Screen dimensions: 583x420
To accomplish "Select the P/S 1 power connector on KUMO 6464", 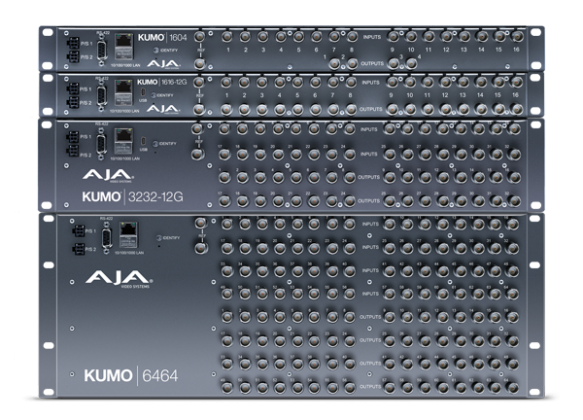I will point(78,232).
